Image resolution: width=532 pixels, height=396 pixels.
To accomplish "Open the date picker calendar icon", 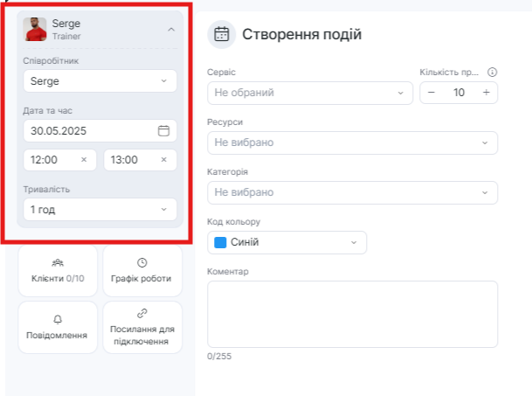I will 163,131.
